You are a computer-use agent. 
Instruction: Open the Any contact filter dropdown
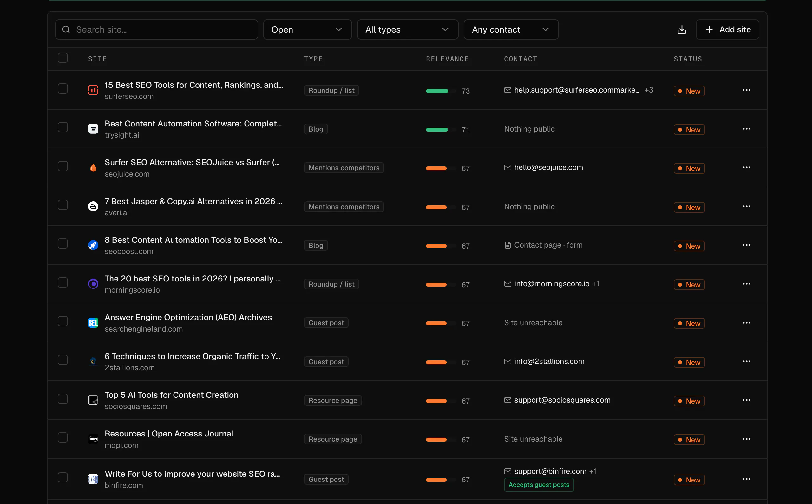pos(511,30)
